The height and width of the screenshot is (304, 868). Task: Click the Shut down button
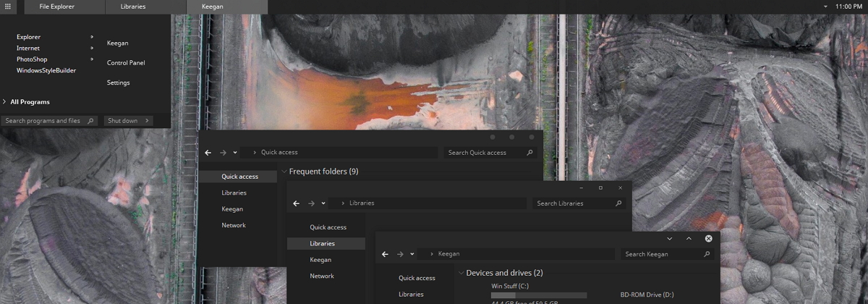124,121
